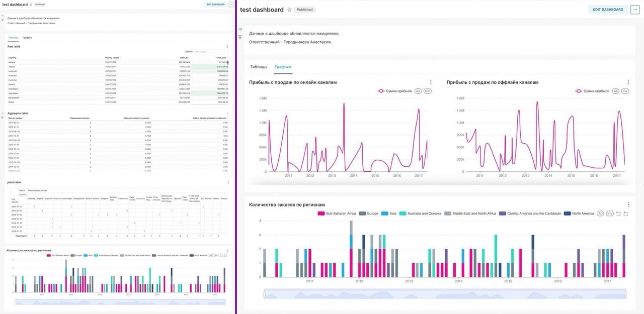644x314 pixels.
Task: Click All legend button in the online channels chart
Action: [x=418, y=91]
